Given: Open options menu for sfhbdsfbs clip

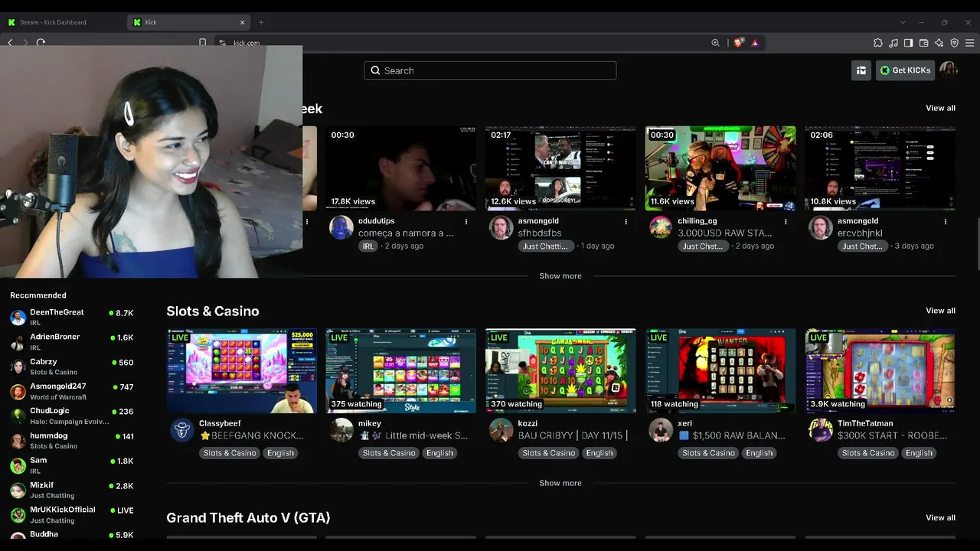Looking at the screenshot, I should 626,222.
